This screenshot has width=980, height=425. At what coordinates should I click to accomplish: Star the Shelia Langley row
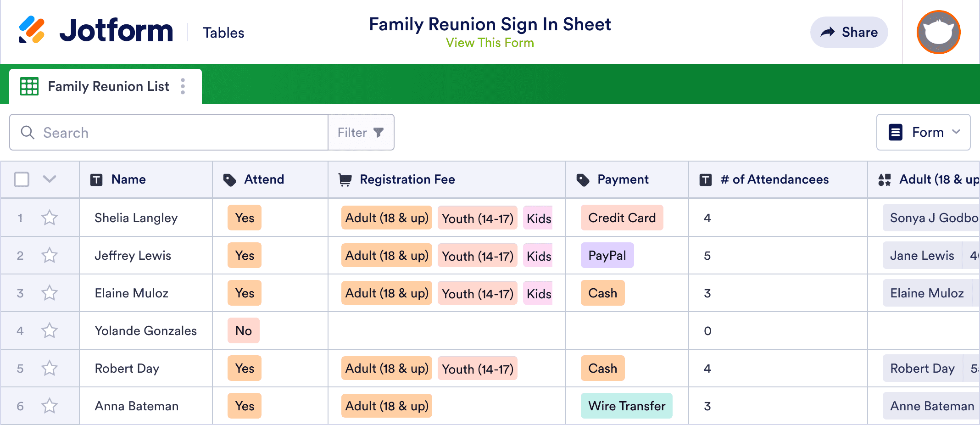click(50, 218)
